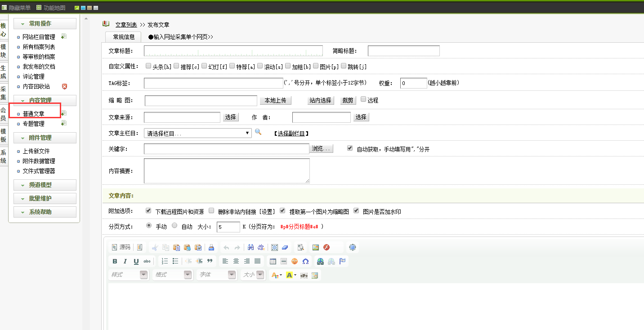Apply italic formatting with the I icon
Screen dimensions: 644x330
[125, 261]
